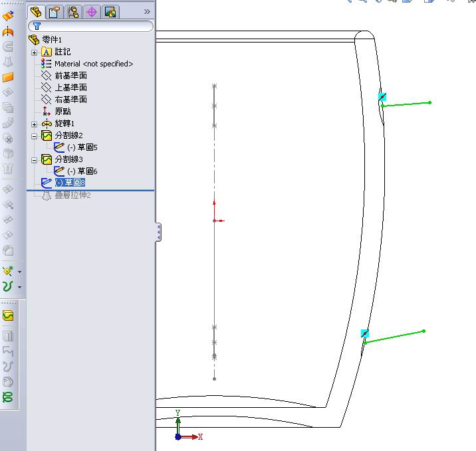Switch to the PropertyManager tab
Image resolution: width=476 pixels, height=451 pixels.
55,12
